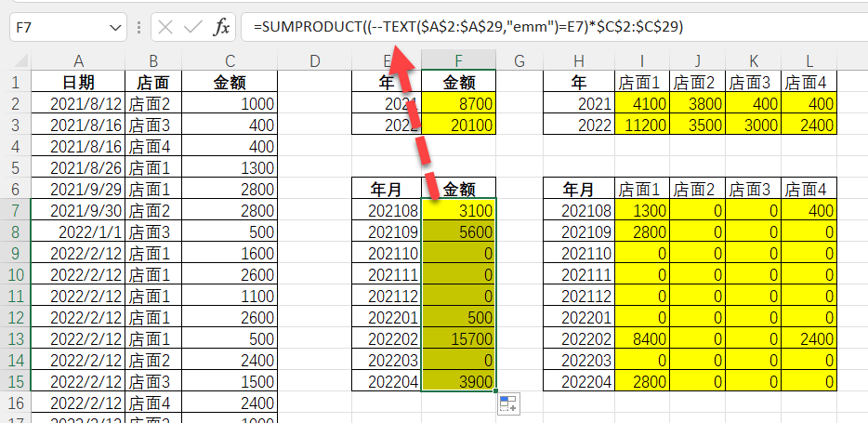Screen dimensions: 868x423
Task: Select cell showing 3500
Action: click(x=698, y=125)
